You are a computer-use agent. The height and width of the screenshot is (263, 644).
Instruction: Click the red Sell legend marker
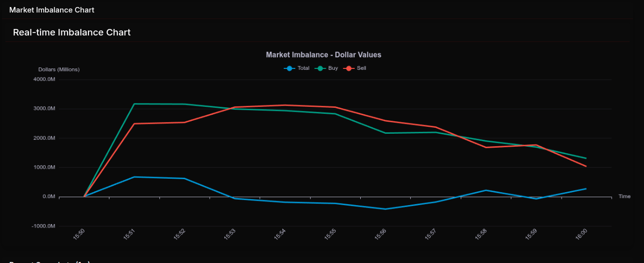(349, 68)
